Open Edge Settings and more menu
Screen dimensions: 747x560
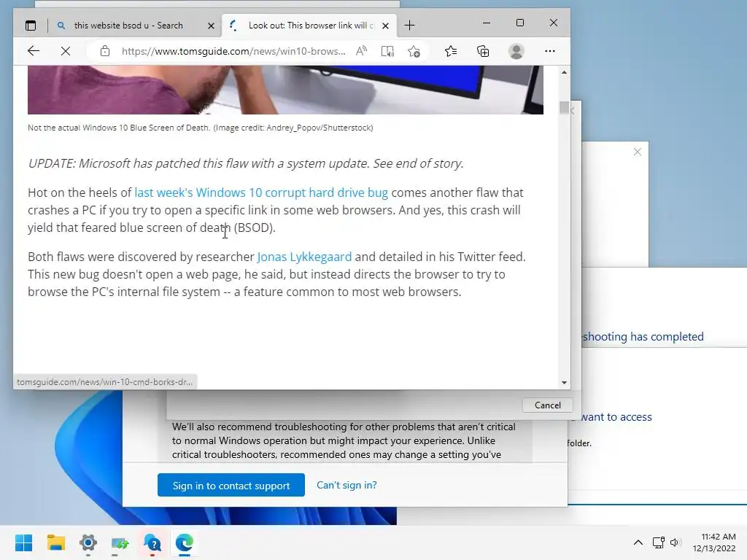pos(550,51)
